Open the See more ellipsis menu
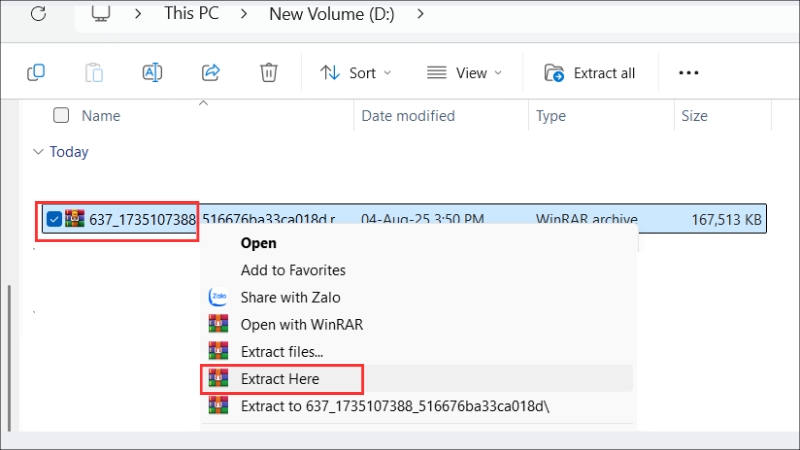The width and height of the screenshot is (800, 450). (688, 73)
